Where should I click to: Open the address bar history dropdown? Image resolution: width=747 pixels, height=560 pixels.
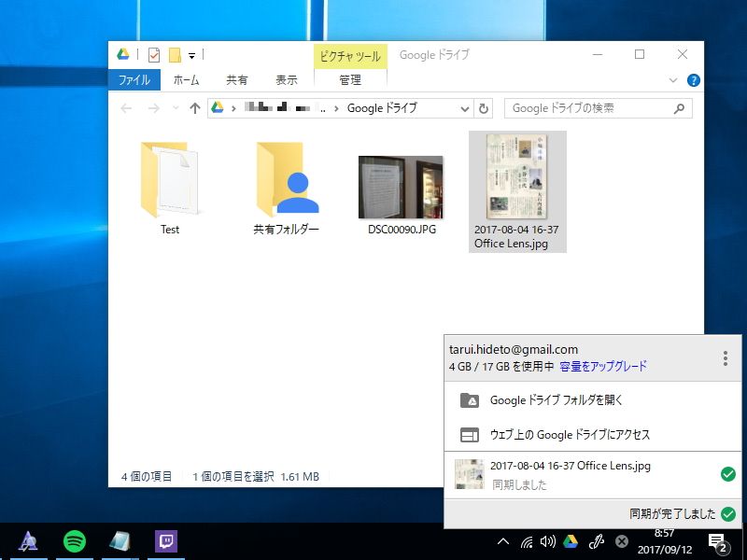465,107
